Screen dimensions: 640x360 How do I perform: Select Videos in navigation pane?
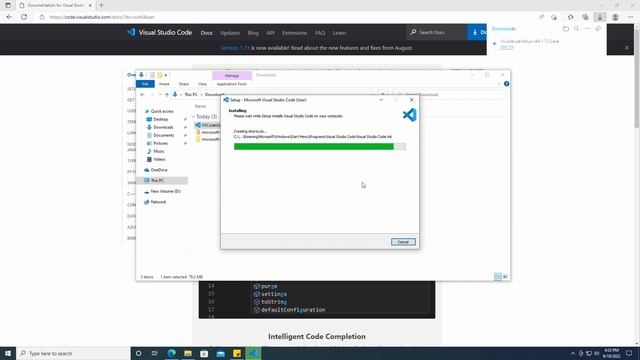click(x=159, y=159)
